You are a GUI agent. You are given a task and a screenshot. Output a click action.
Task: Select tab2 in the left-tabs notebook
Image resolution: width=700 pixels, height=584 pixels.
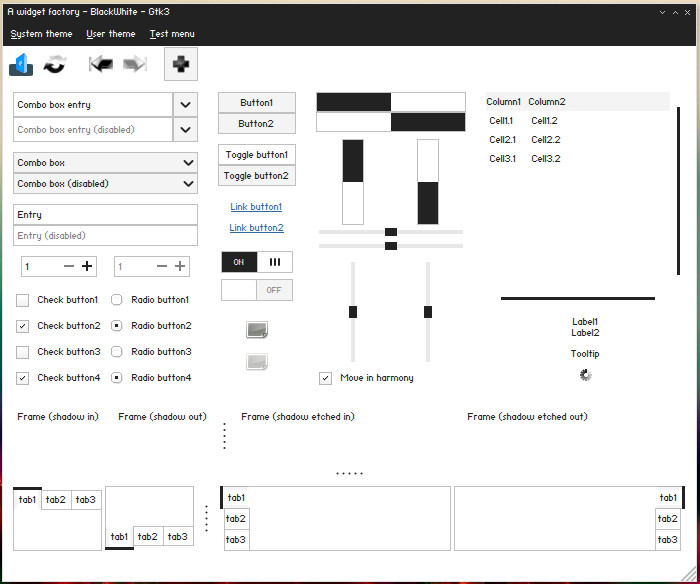(x=236, y=518)
